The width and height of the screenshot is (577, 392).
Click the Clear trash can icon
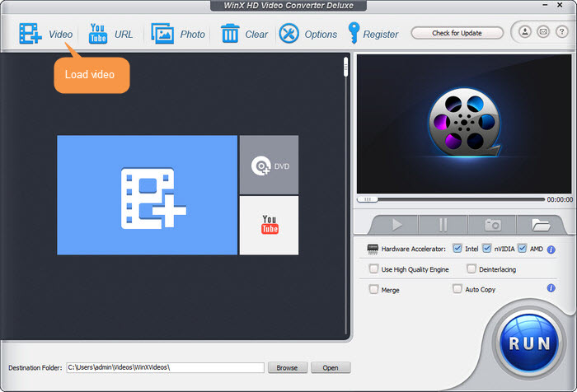[230, 34]
